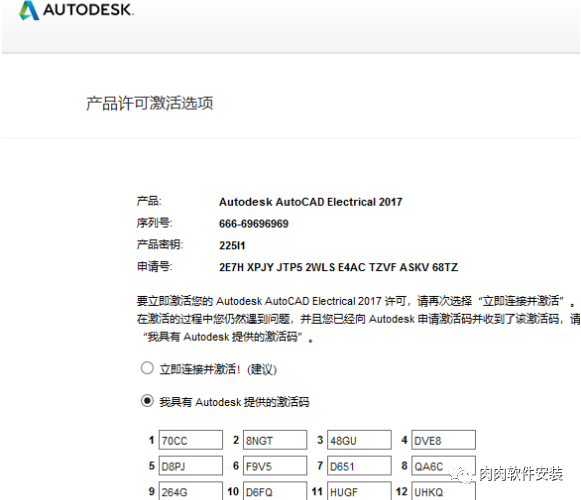Click activation code field 6 containing F9V5
581x500 pixels.
275,466
